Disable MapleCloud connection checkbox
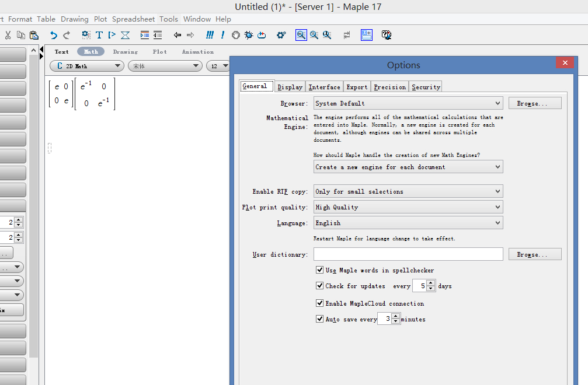This screenshot has width=588, height=385. pos(319,303)
